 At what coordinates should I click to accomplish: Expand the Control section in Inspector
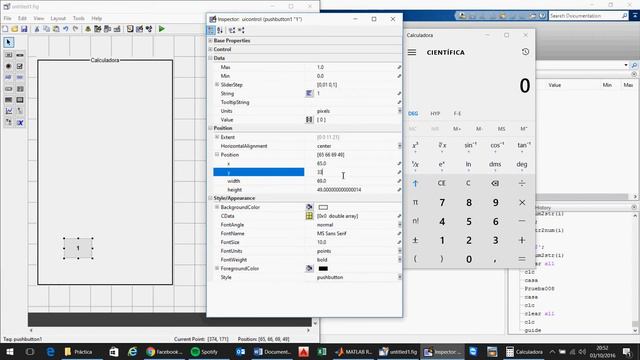click(211, 49)
